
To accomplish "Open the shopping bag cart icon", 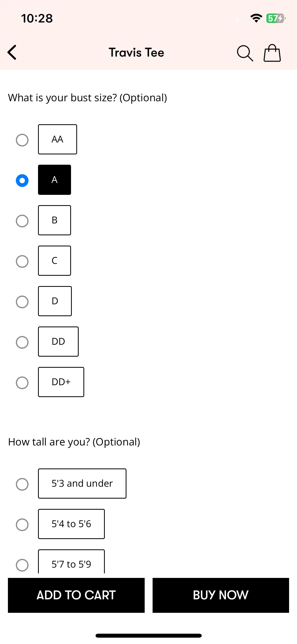I will pos(272,53).
